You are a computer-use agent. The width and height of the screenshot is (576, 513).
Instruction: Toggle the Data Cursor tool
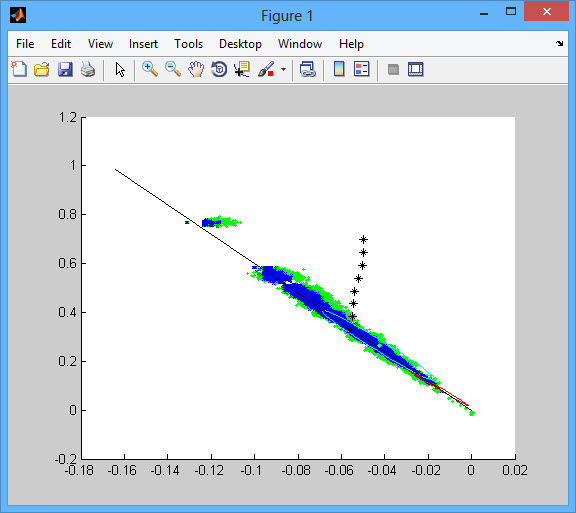click(242, 69)
